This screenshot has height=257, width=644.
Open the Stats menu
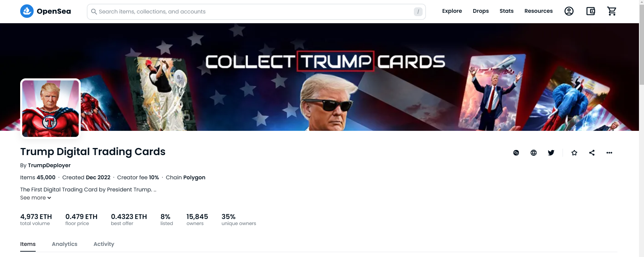pos(506,11)
